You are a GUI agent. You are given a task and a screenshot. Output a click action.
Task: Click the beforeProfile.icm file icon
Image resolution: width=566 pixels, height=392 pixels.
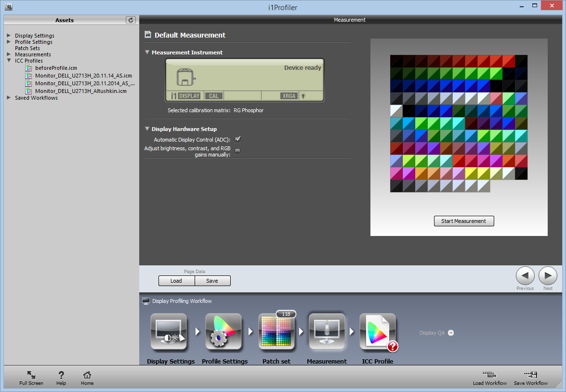(28, 68)
